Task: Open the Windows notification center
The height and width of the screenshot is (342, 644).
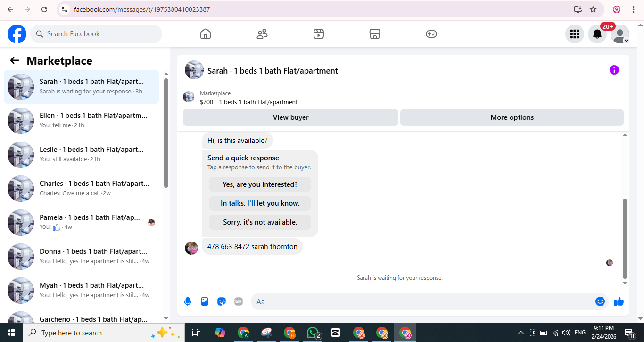Action: (x=629, y=333)
